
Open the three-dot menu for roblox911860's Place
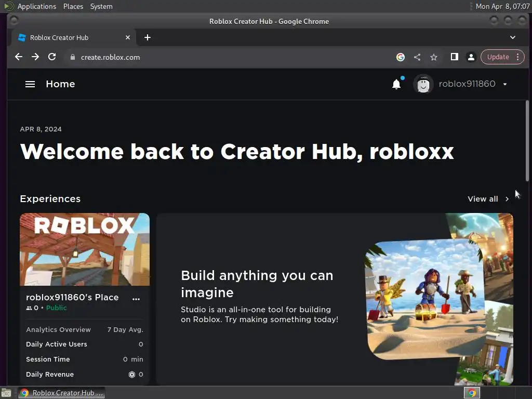[x=136, y=299]
